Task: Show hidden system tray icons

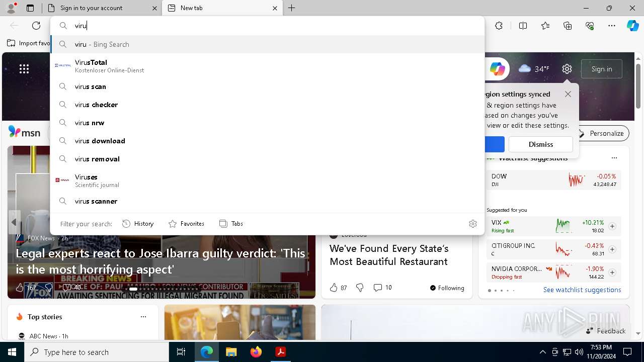Action: (x=542, y=352)
